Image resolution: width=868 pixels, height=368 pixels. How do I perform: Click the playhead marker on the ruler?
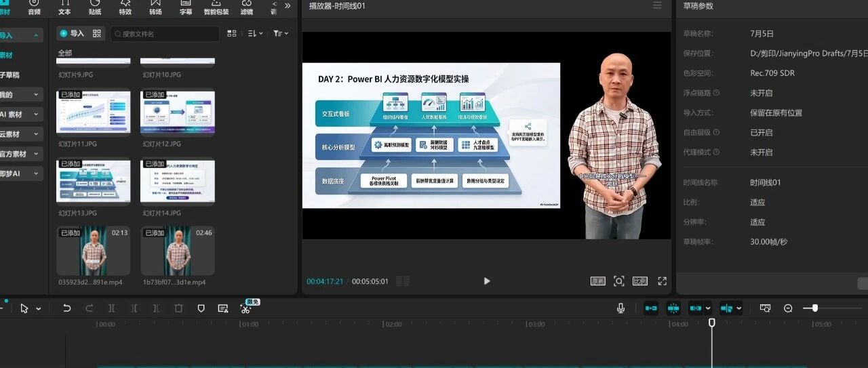point(712,323)
